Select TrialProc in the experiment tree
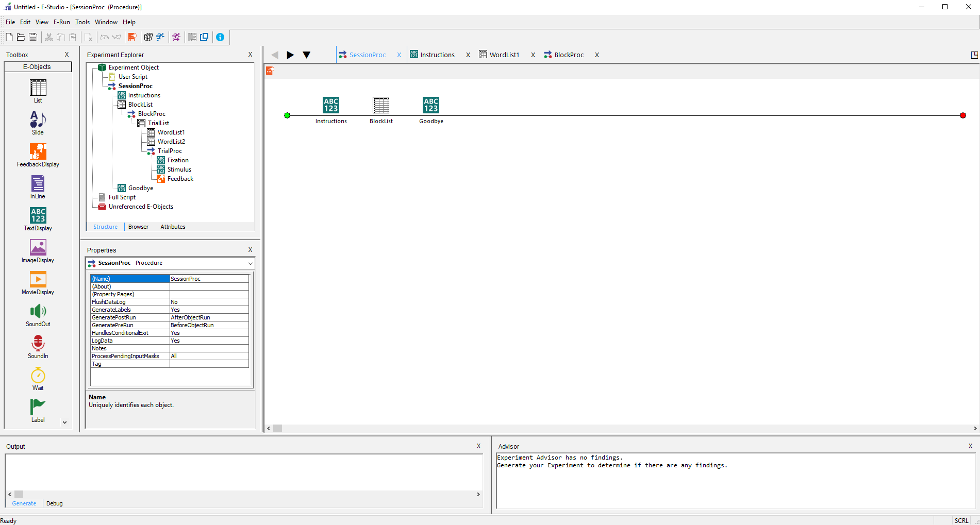The image size is (980, 525). (x=170, y=151)
